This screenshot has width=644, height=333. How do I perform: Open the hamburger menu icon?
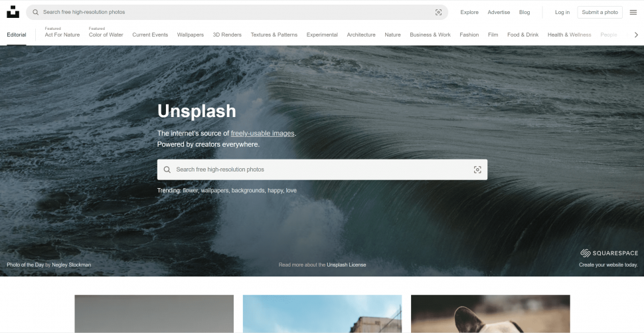[633, 13]
